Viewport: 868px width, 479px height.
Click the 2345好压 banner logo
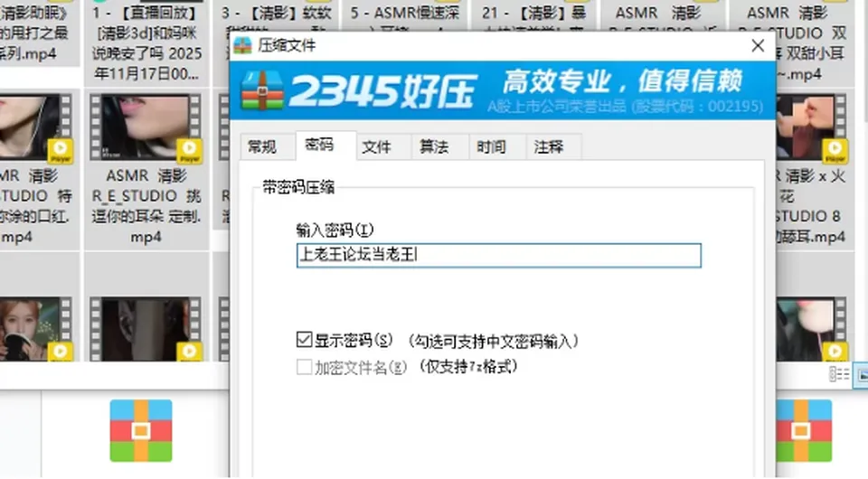tap(358, 90)
